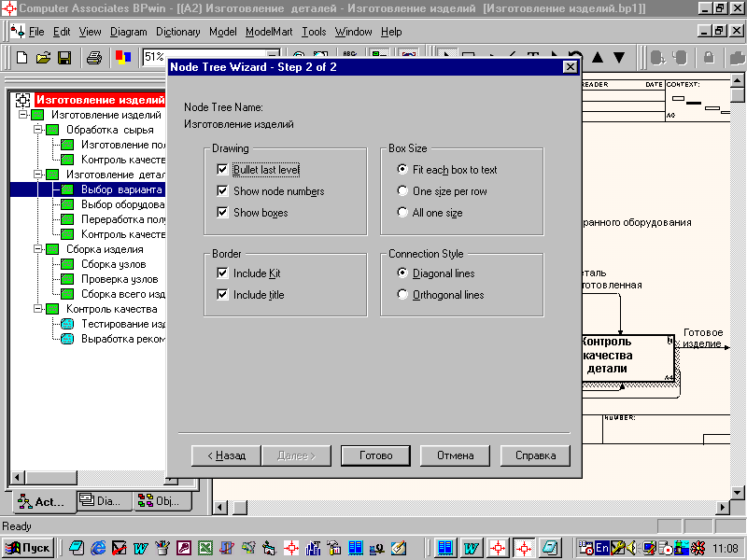Click the Назад back button
Viewport: 747px width, 560px height.
click(x=226, y=455)
